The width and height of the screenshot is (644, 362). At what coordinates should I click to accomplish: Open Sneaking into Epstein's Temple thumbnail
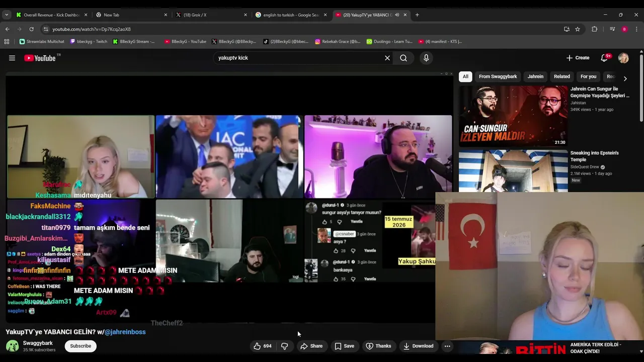pos(513,171)
